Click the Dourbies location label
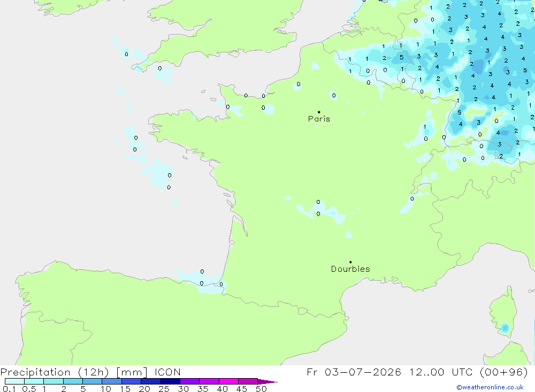The height and width of the screenshot is (392, 535). click(x=350, y=269)
